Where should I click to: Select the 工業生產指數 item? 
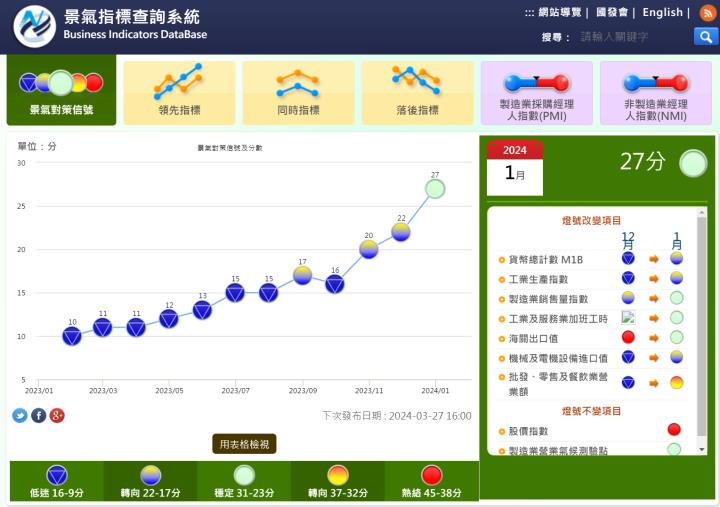(x=539, y=279)
